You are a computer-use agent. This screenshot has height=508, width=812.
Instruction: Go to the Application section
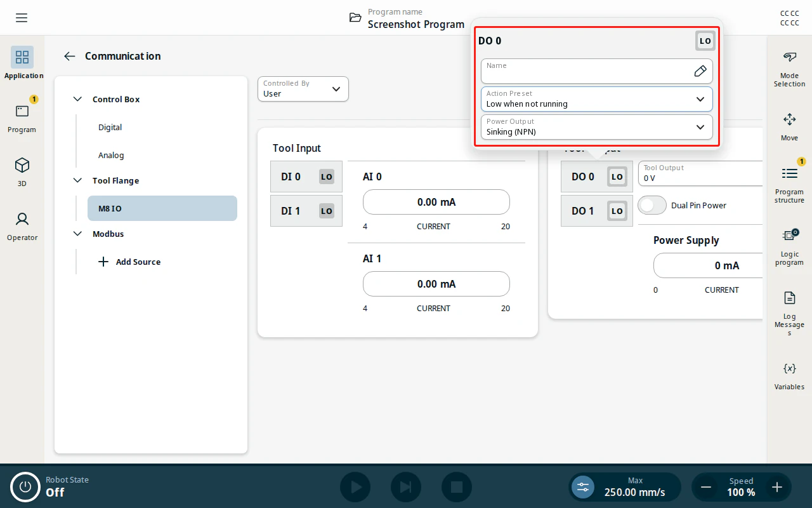pyautogui.click(x=22, y=63)
